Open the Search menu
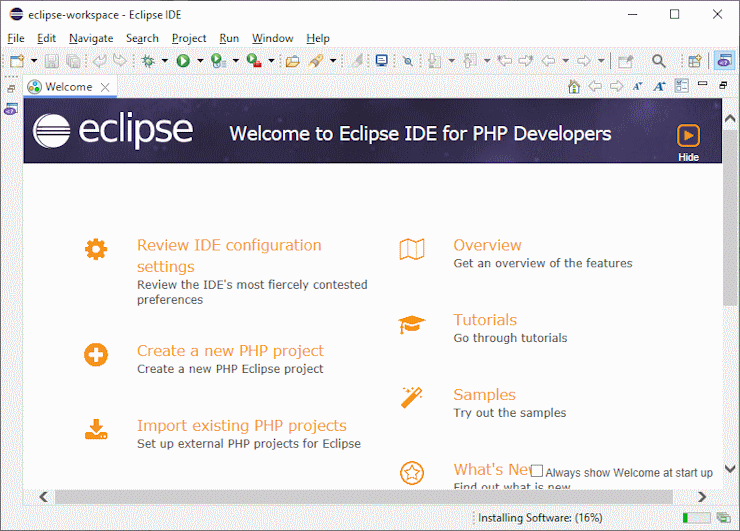This screenshot has height=531, width=740. (142, 38)
